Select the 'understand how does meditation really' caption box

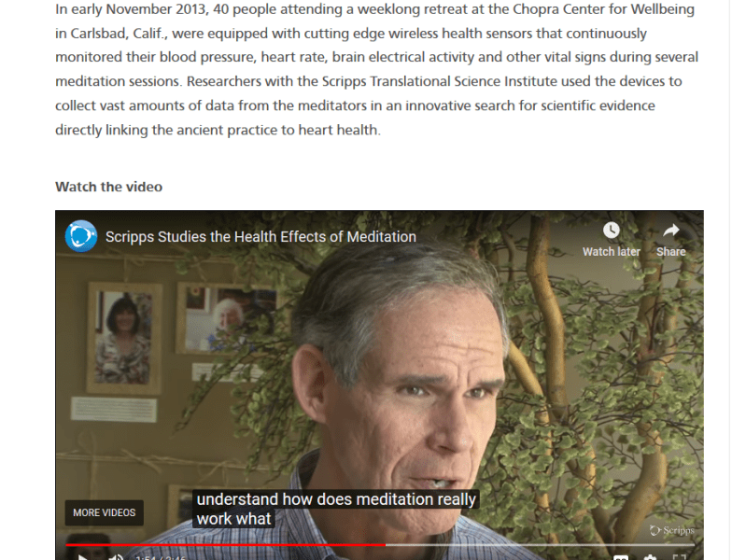(x=335, y=499)
